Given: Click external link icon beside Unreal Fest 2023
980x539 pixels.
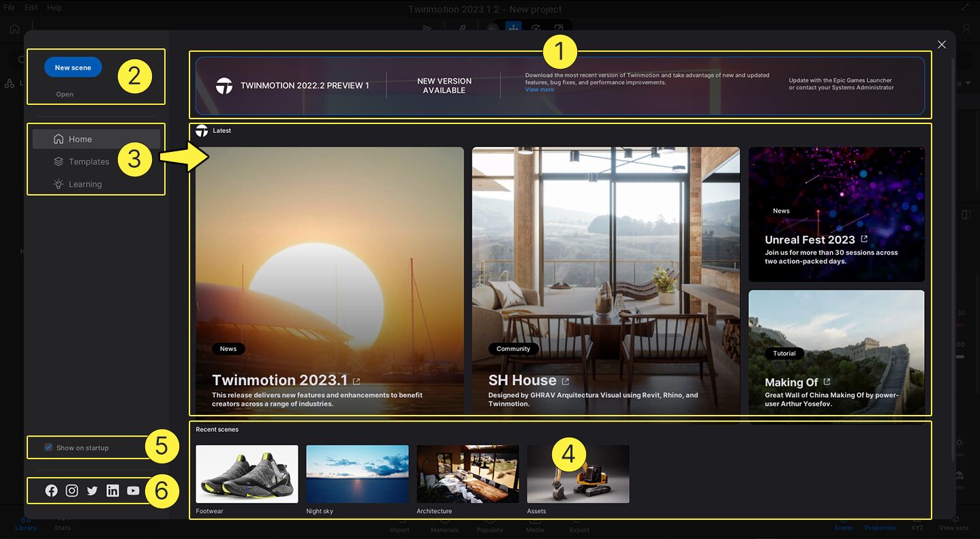Looking at the screenshot, I should coord(864,239).
